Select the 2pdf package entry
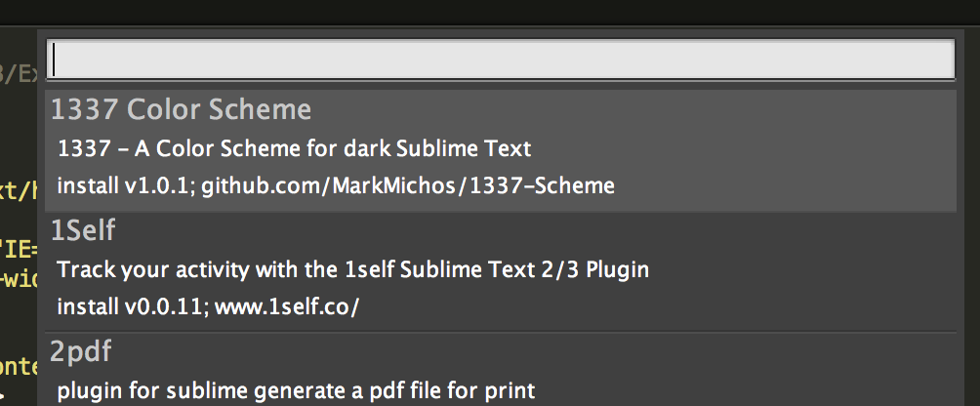980x406 pixels. coord(500,370)
